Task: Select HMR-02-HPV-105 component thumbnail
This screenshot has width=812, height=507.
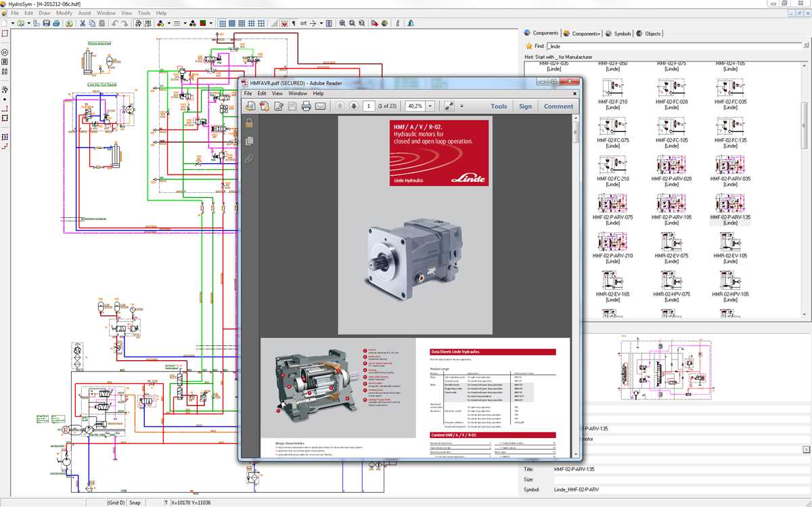Action: coord(730,280)
